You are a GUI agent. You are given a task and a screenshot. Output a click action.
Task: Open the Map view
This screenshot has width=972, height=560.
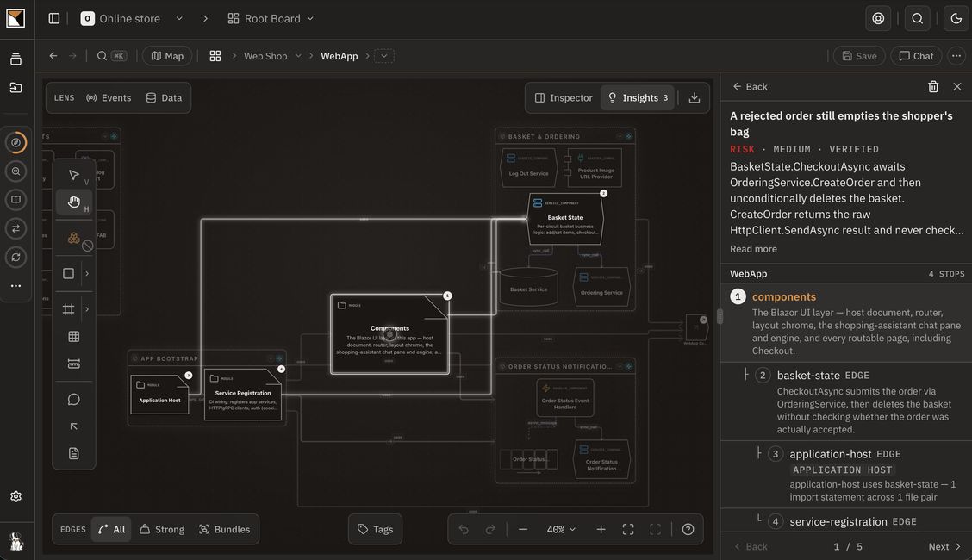[167, 56]
